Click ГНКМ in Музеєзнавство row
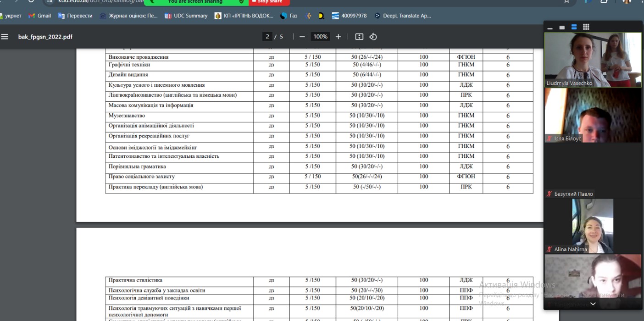 click(466, 116)
